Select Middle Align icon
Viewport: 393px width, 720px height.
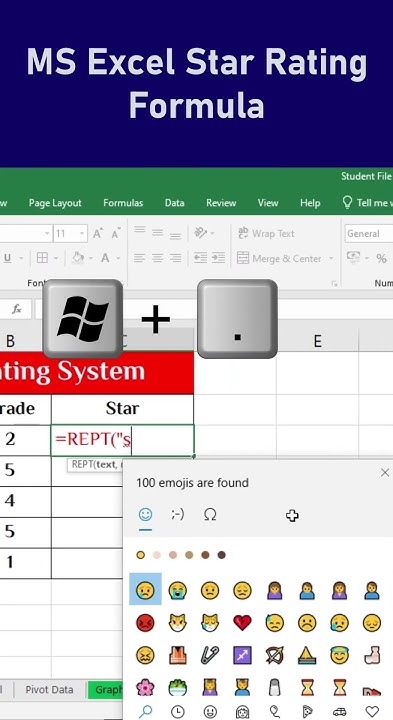[157, 232]
